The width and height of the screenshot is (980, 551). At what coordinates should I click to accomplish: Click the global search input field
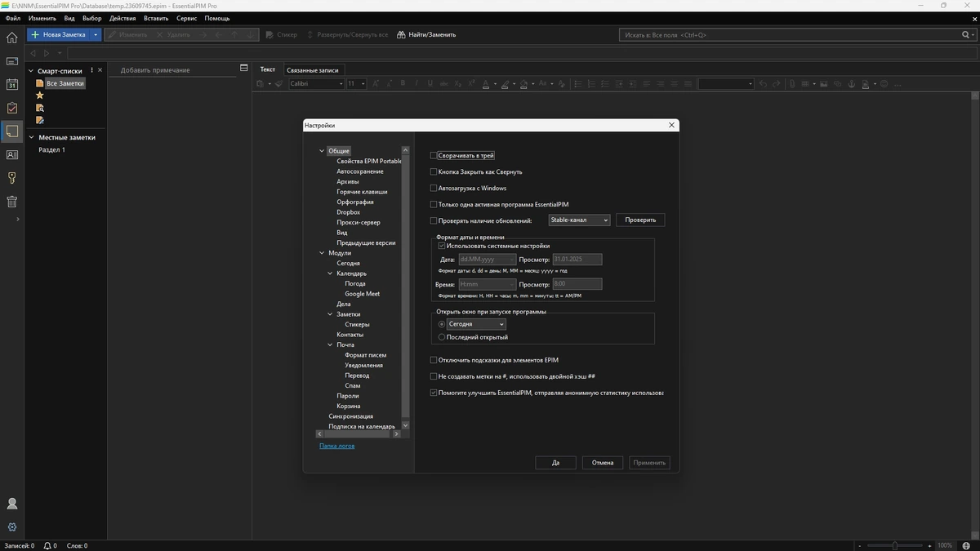coord(790,35)
